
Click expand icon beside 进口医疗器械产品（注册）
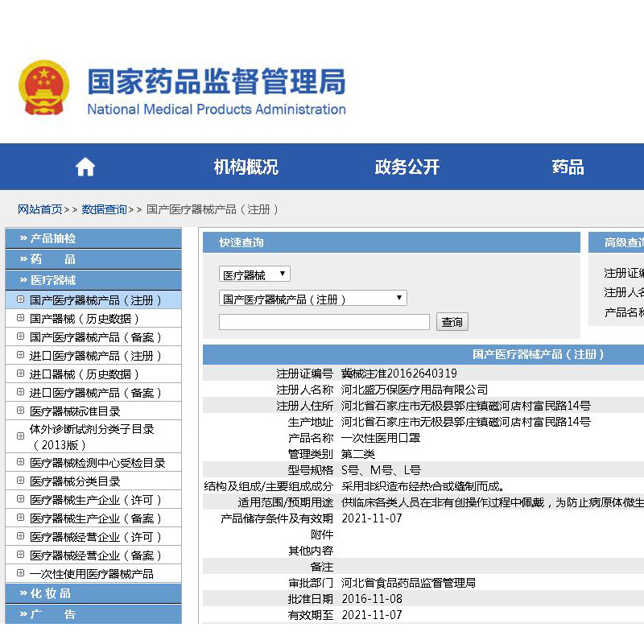click(20, 355)
